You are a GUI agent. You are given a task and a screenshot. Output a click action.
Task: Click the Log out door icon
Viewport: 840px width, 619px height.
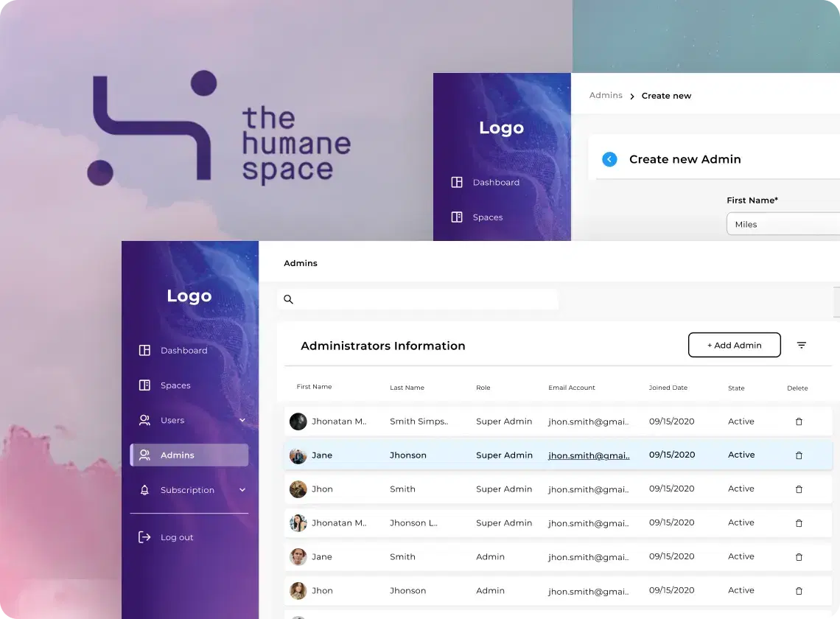[144, 537]
